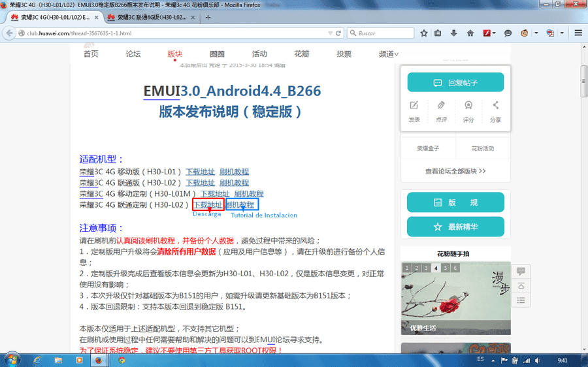Screen dimensions: 588x367
Task: Open Internet Explorer from the taskbar
Action: click(x=37, y=360)
